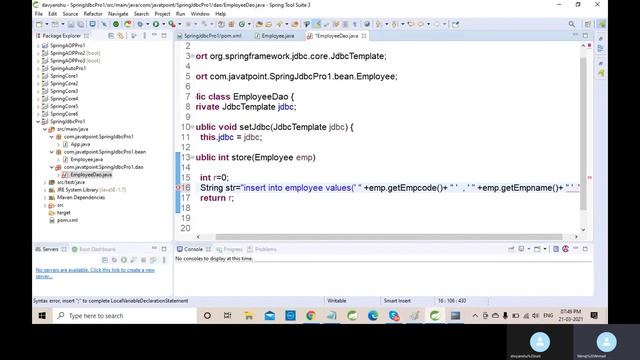Click the Debug bug toolbar icon
The height and width of the screenshot is (360, 640).
pos(140,24)
